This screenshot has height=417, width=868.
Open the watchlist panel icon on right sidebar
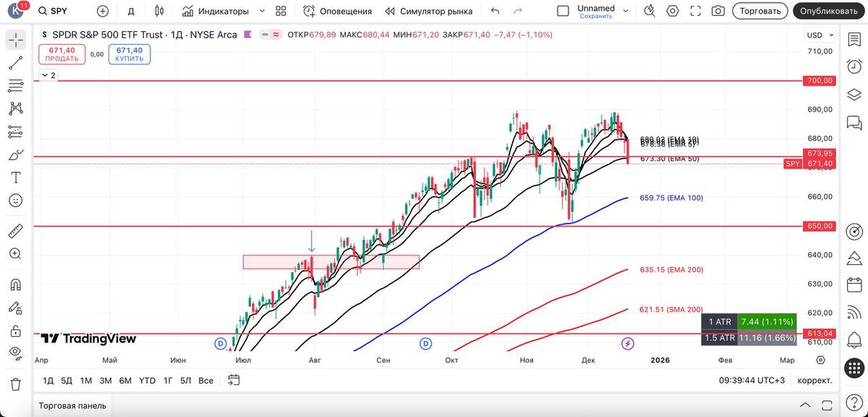pyautogui.click(x=854, y=38)
